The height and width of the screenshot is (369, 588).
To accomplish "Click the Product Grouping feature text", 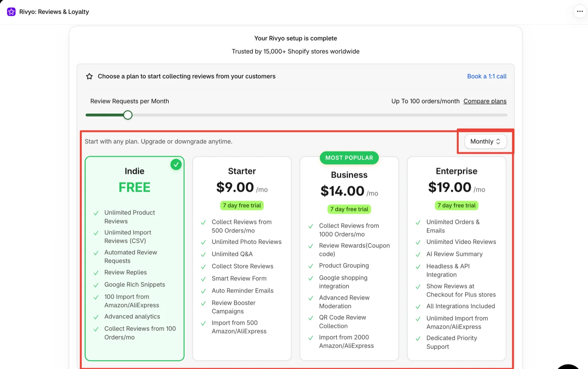I will click(344, 266).
